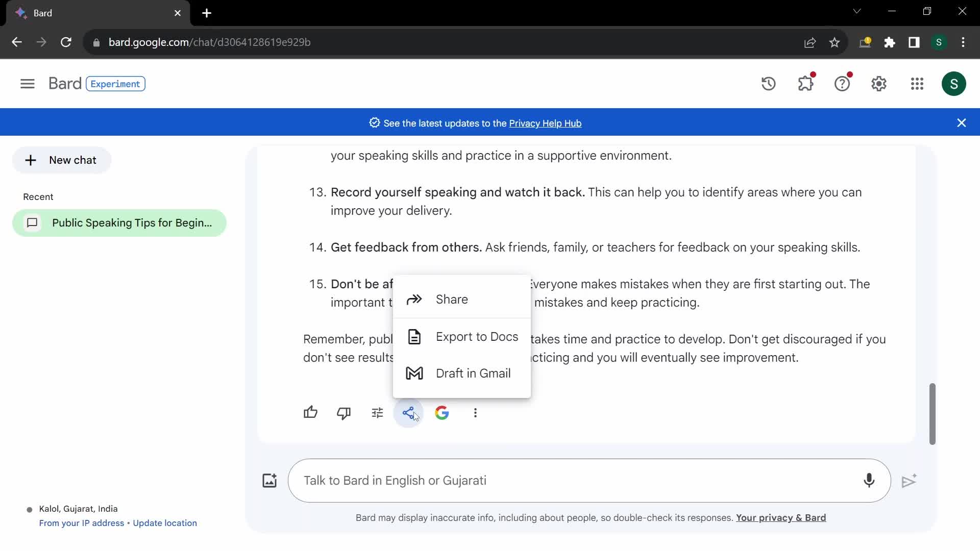Open Your privacy & Bard link

[x=781, y=518]
